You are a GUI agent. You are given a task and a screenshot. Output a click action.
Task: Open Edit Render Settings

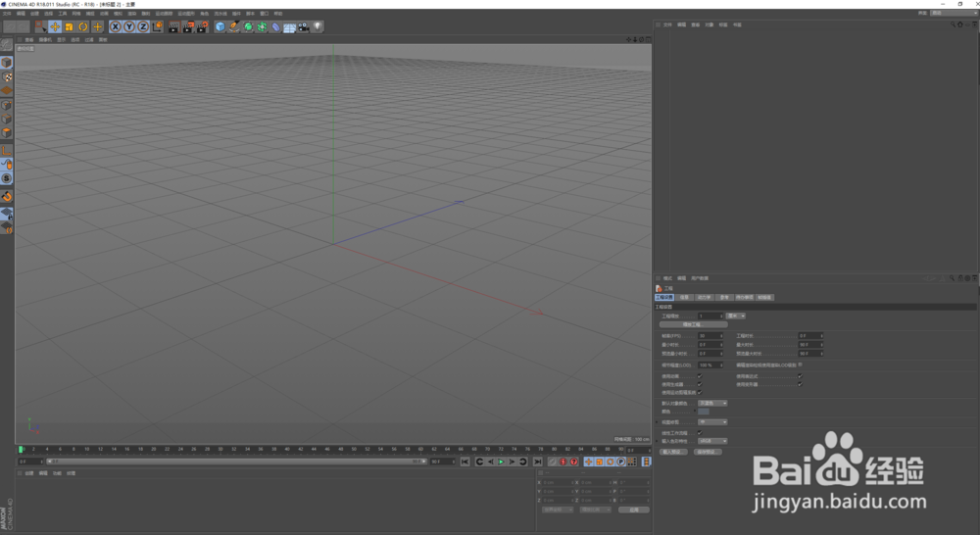click(203, 26)
